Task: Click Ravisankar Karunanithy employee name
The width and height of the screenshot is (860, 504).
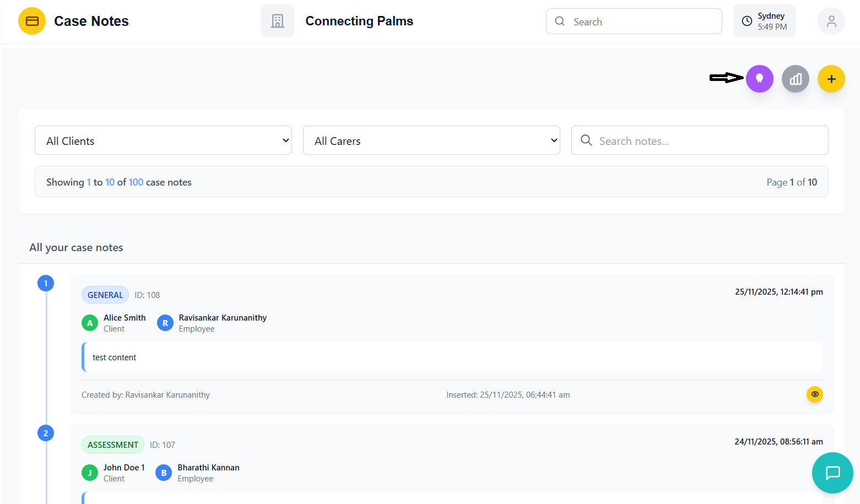Action: tap(223, 318)
